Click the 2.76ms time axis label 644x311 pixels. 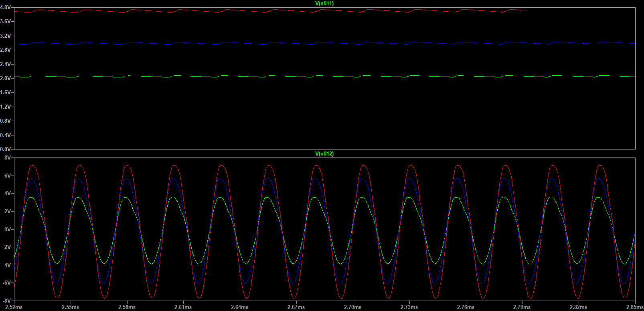(466, 307)
